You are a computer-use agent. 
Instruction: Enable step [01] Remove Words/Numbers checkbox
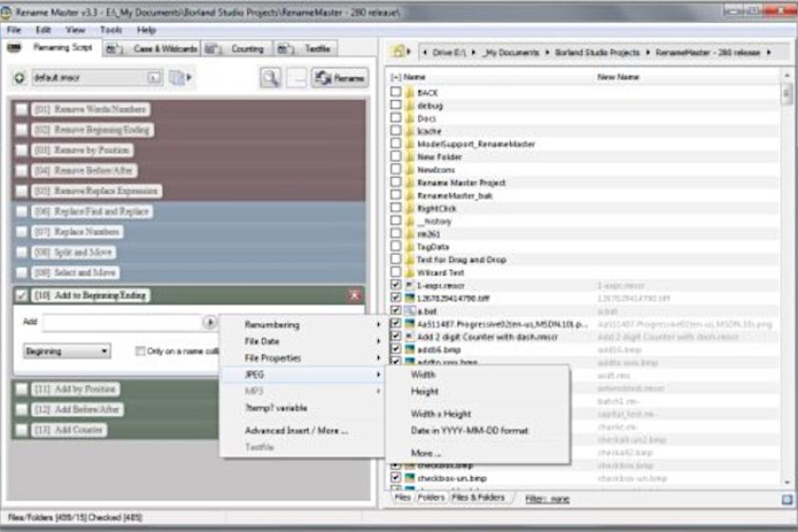21,109
